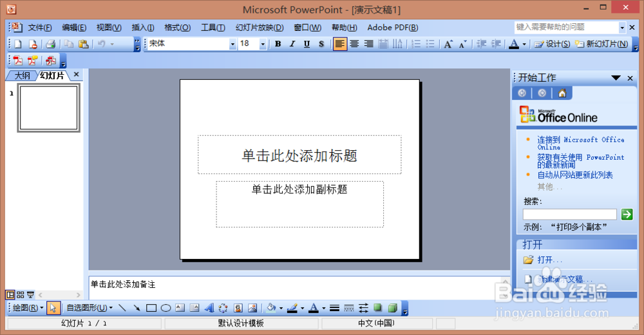Open the Adobe PDF menu
The width and height of the screenshot is (644, 335).
(393, 28)
